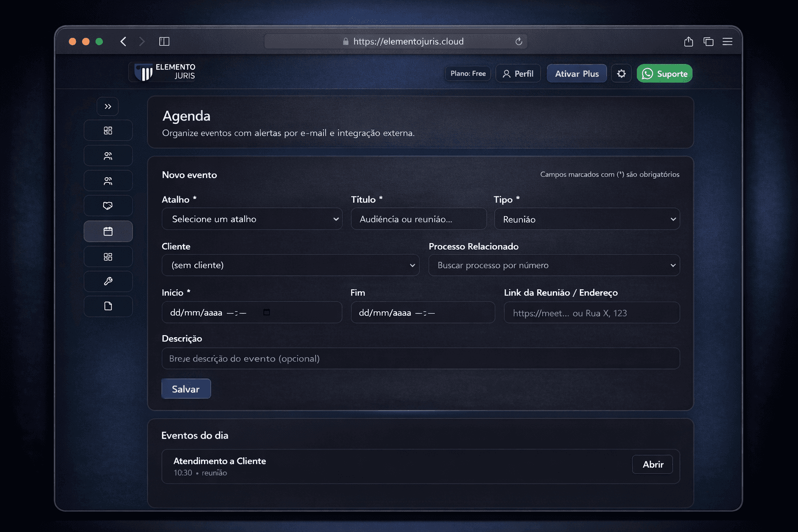Viewport: 798px width, 532px height.
Task: Focus the Descrição text field
Action: (420, 358)
